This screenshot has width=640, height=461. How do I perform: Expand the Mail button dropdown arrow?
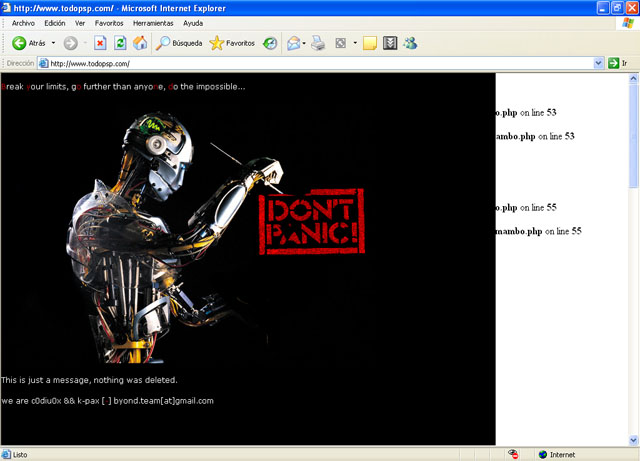[304, 43]
